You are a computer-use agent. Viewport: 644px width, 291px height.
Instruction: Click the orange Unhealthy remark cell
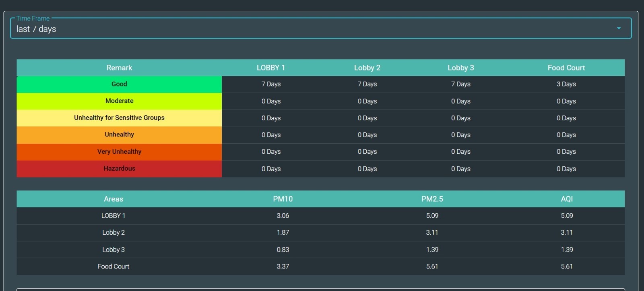119,135
